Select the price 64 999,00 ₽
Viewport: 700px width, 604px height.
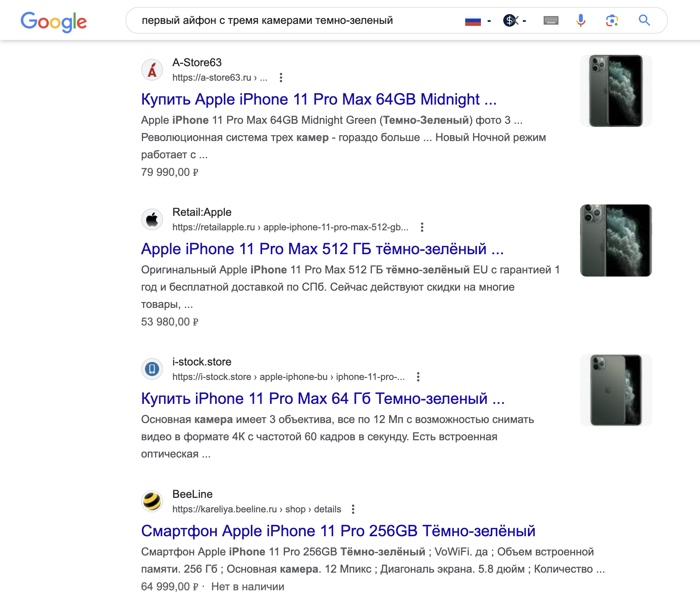(x=170, y=586)
